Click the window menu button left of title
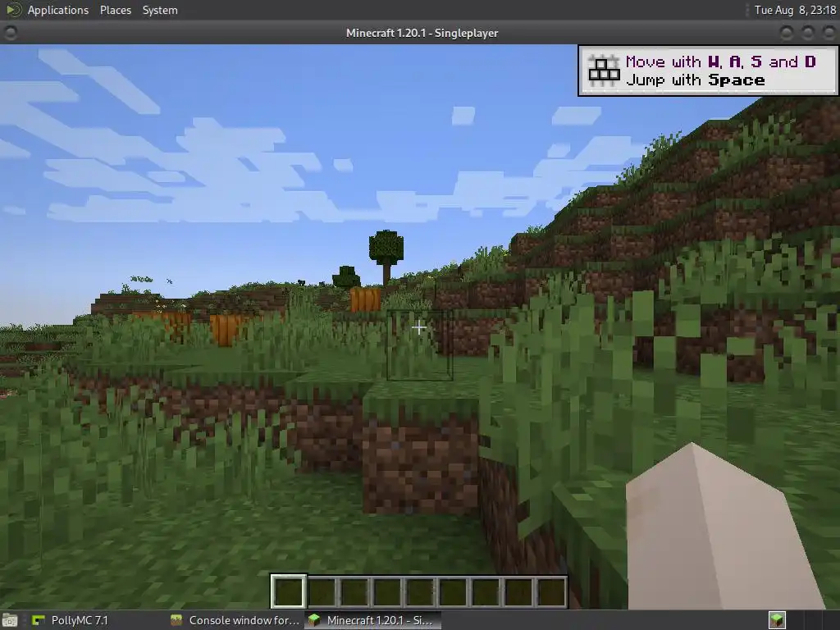Screen dimensions: 840x630 pyautogui.click(x=10, y=33)
